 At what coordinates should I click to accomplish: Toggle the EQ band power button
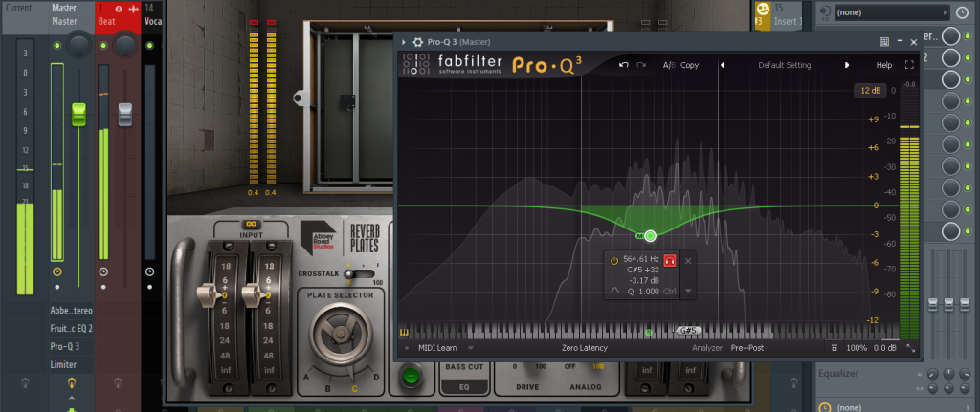613,259
